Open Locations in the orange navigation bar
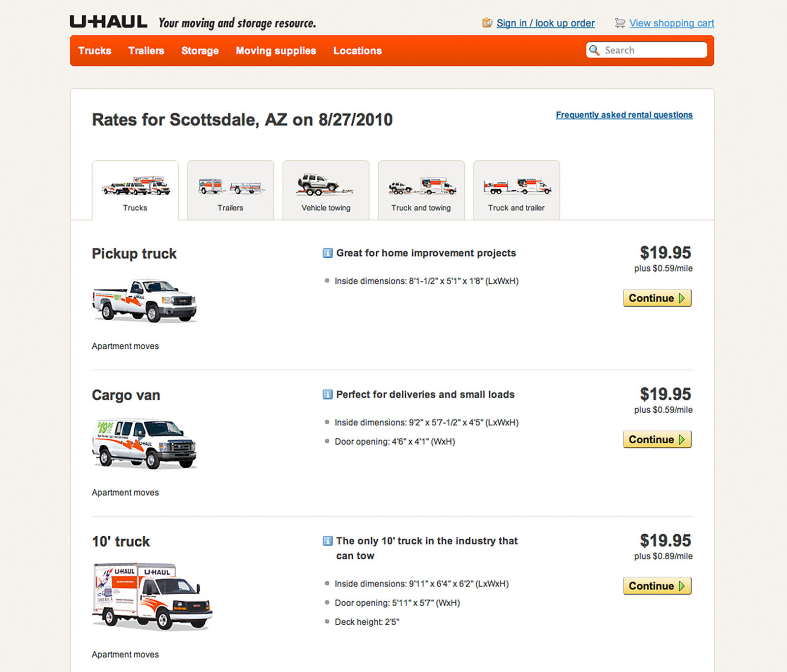Viewport: 787px width, 672px height. click(358, 51)
